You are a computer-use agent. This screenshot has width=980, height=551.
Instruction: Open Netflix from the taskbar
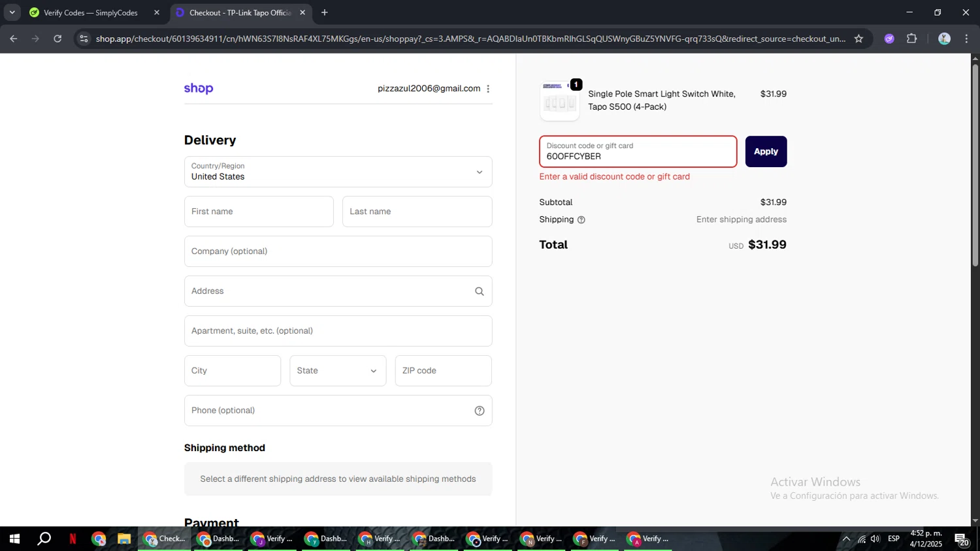[73, 539]
